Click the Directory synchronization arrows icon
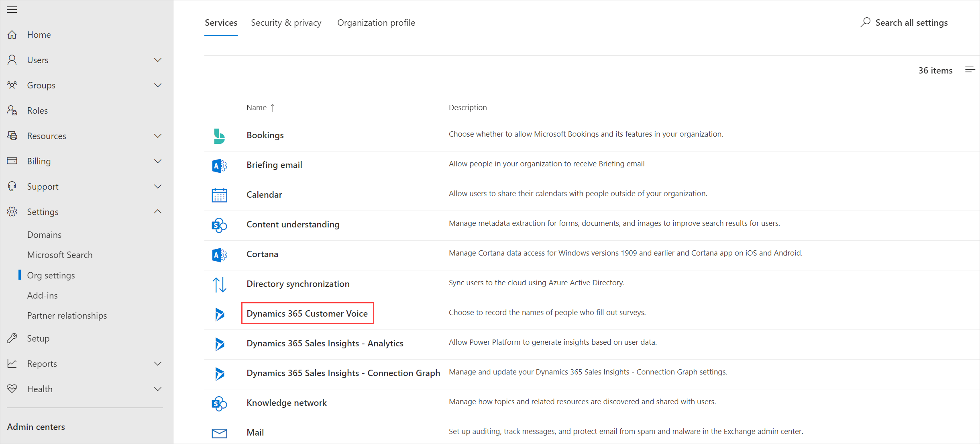This screenshot has height=444, width=980. pyautogui.click(x=219, y=284)
